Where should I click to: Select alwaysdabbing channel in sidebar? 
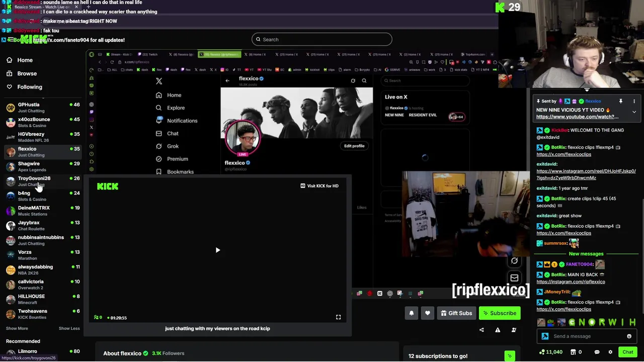coord(43,269)
